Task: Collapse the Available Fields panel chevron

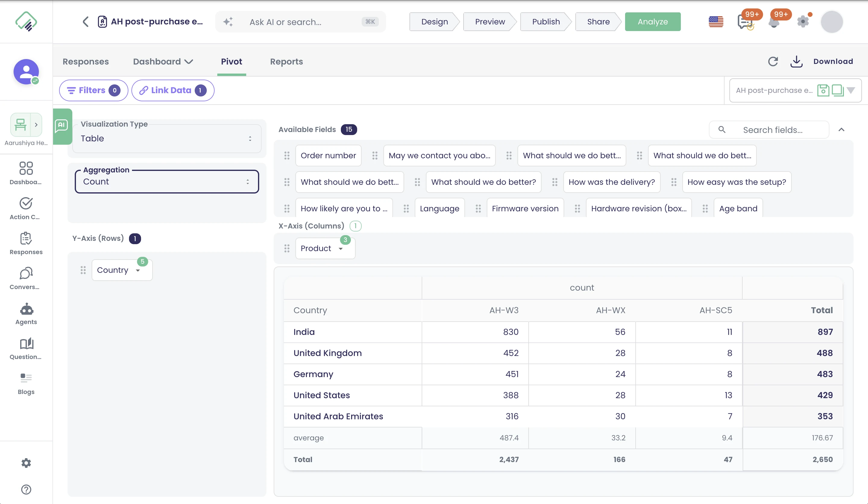Action: (x=841, y=130)
